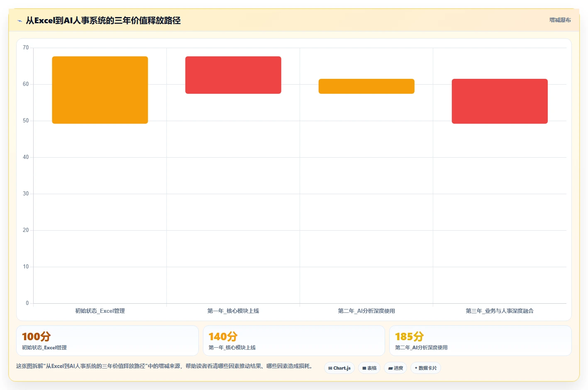
Task: Click the 表格 tag chip
Action: [x=369, y=368]
